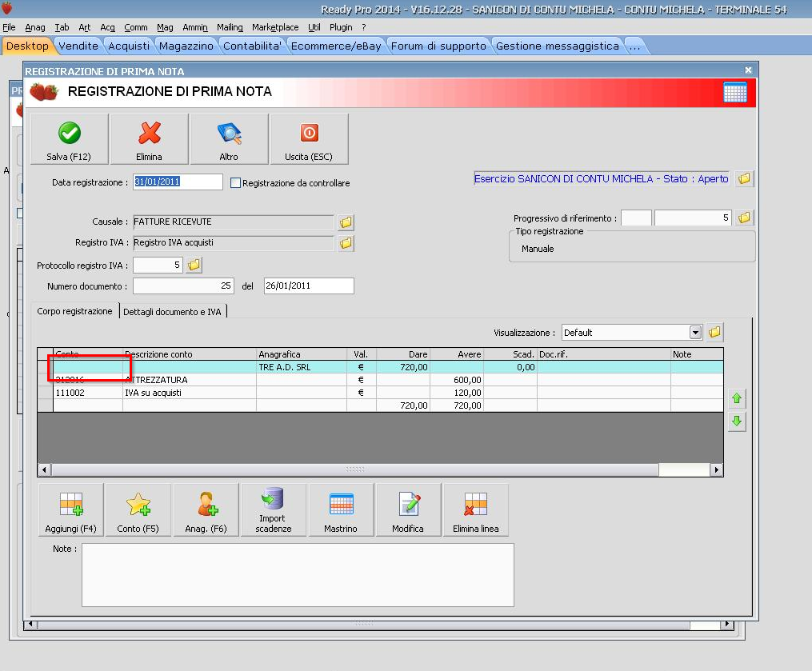Open the Mailing menu
The height and width of the screenshot is (671, 812).
[x=230, y=27]
